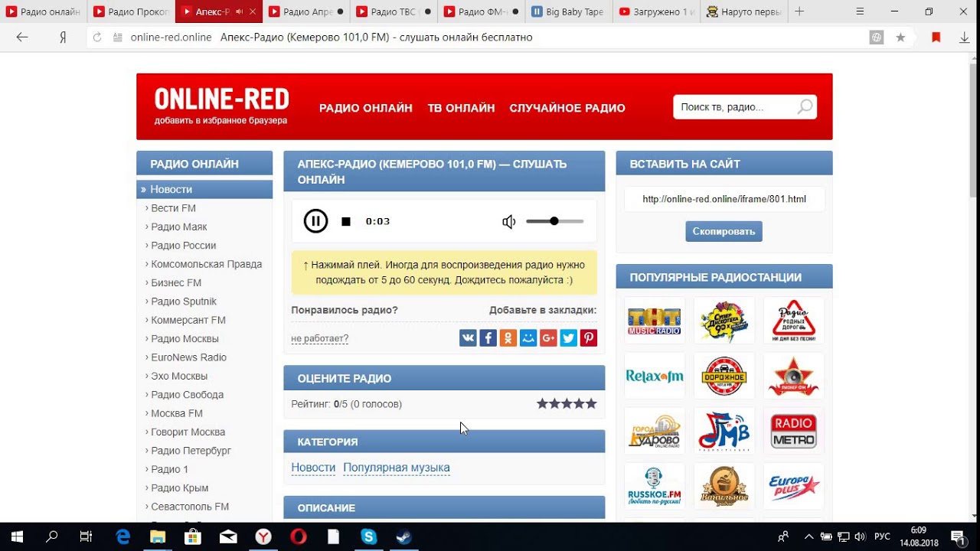Open Дорожное радио station thumbnail
This screenshot has height=551, width=980.
[x=724, y=376]
